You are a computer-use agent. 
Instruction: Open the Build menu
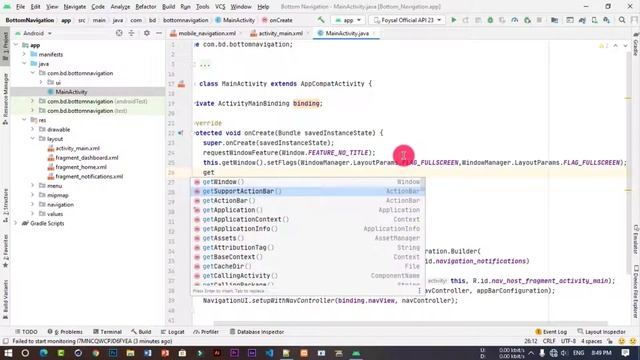[x=168, y=7]
